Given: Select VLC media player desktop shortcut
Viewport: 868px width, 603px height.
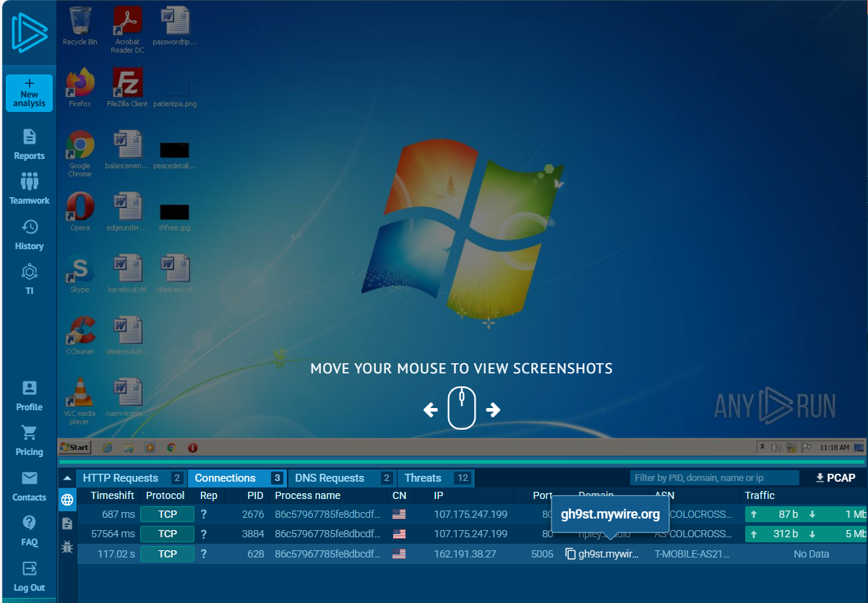Looking at the screenshot, I should 80,401.
